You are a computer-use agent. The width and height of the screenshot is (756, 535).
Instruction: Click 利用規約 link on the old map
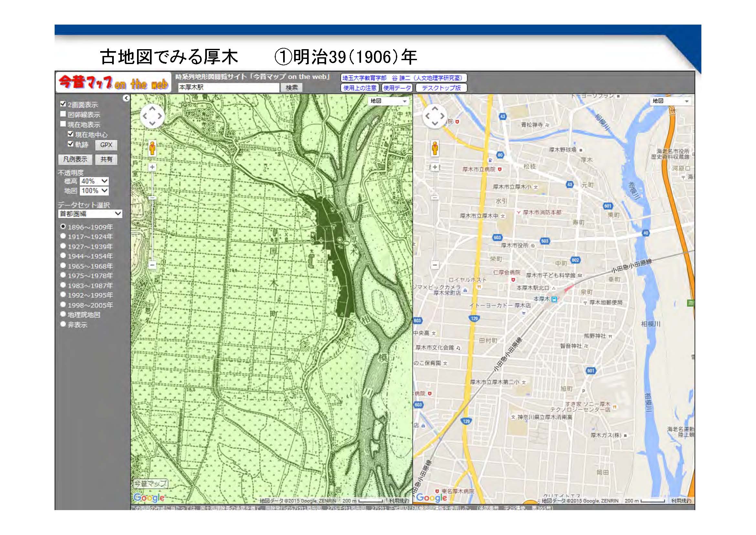[399, 501]
